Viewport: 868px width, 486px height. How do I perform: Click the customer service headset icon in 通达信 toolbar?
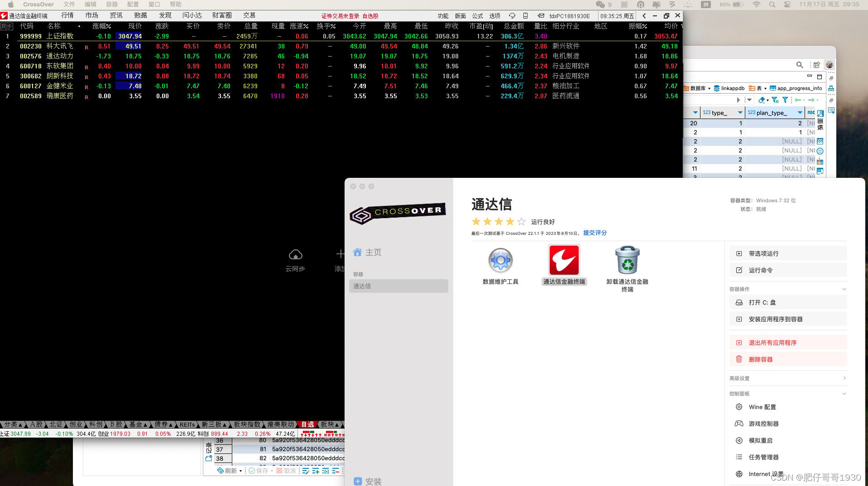coord(512,15)
